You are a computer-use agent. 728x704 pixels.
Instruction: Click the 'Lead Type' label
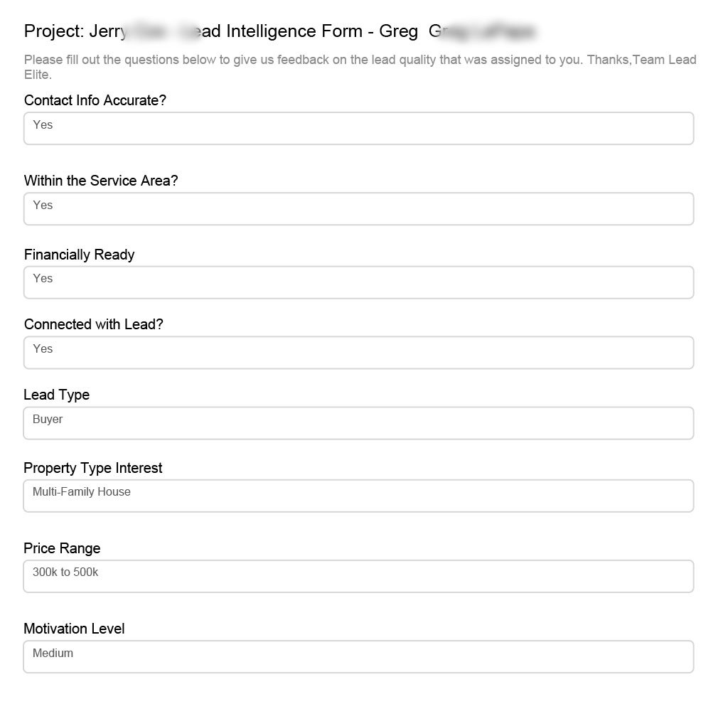(x=57, y=395)
